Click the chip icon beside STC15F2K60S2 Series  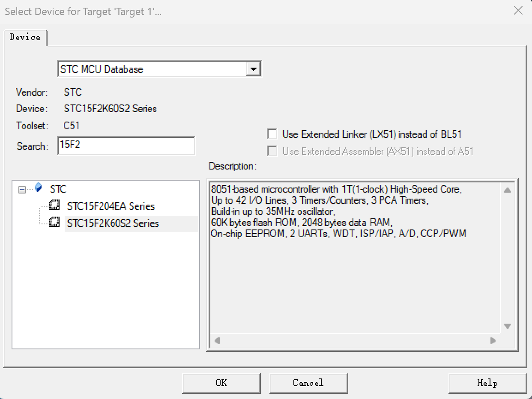(54, 223)
